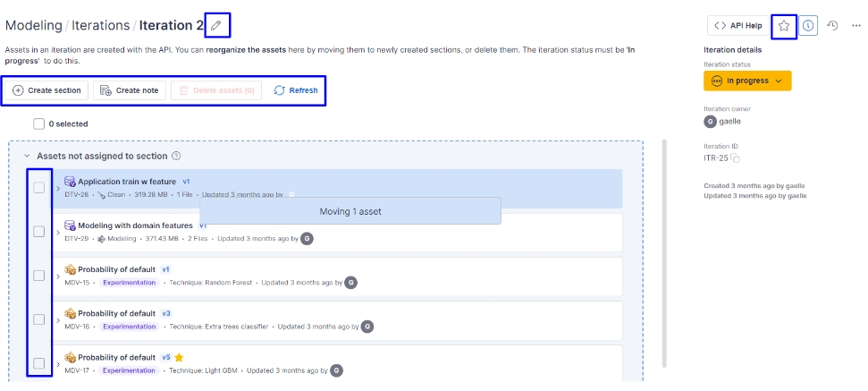Go to Modeling in the breadcrumb
Viewport: 868px width, 391px height.
(33, 26)
